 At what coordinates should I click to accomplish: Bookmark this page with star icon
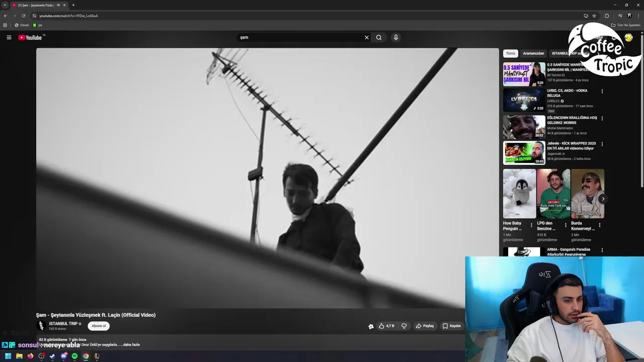[x=594, y=16]
